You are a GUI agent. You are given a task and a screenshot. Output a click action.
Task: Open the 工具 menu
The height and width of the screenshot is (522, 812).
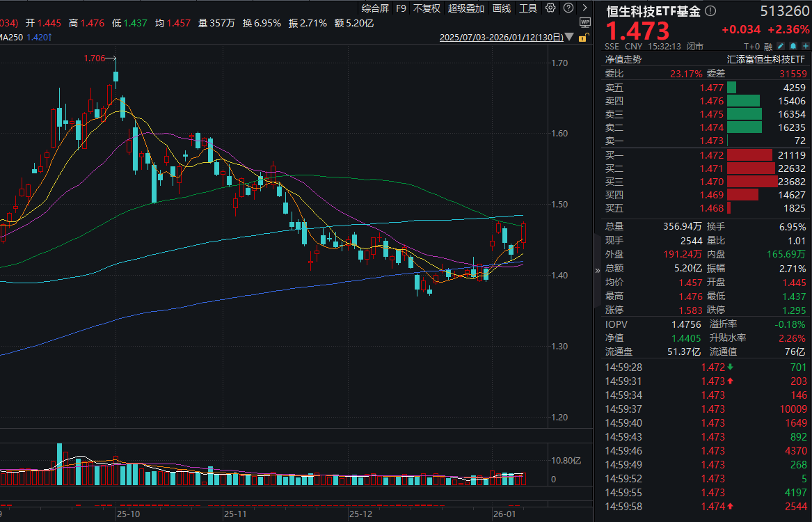click(x=528, y=8)
